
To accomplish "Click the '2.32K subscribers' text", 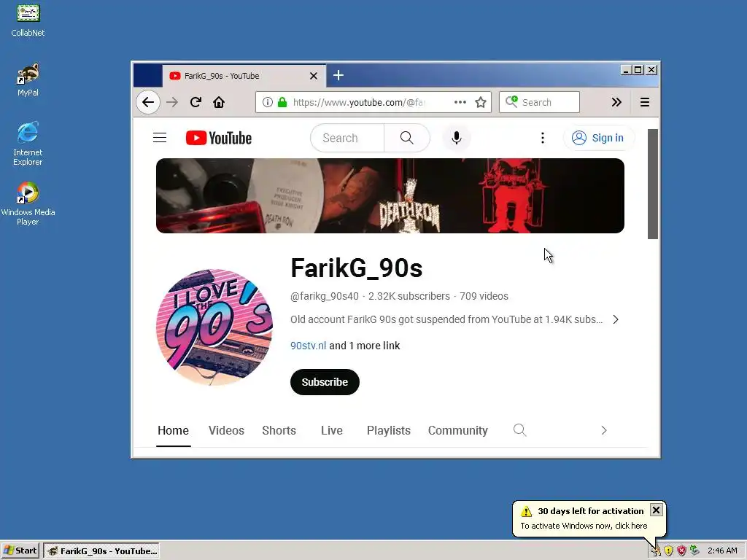I will 409,296.
